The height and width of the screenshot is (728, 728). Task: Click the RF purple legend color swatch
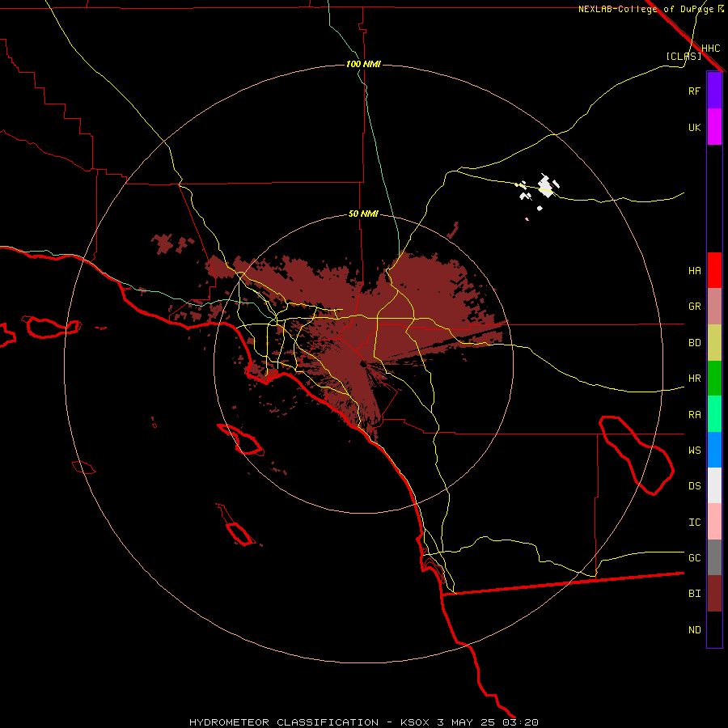tap(714, 91)
